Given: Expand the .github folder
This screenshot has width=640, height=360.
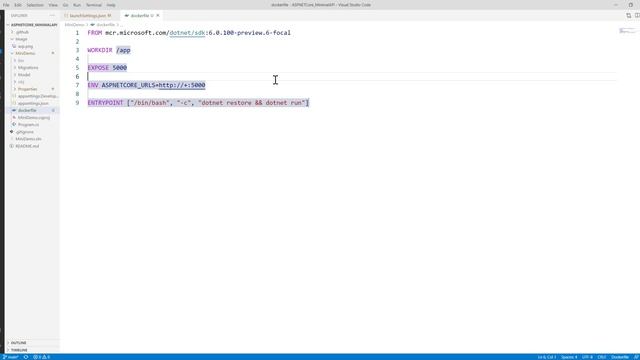Looking at the screenshot, I should coord(22,32).
